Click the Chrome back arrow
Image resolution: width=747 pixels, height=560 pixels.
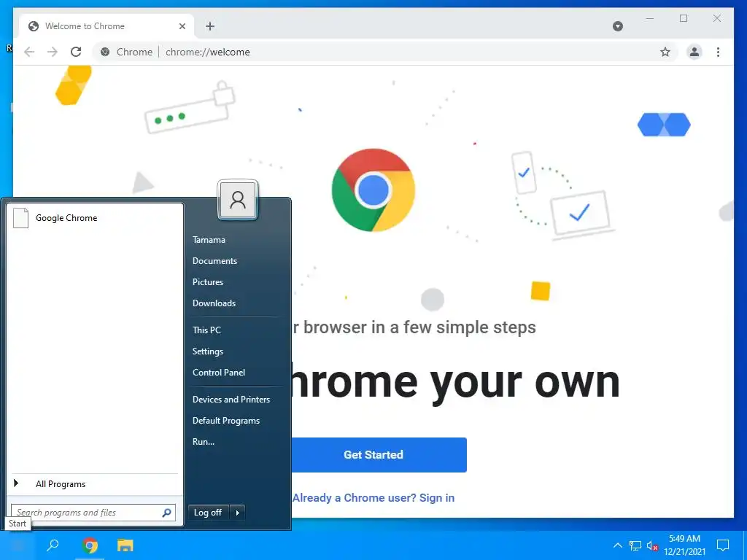tap(29, 52)
